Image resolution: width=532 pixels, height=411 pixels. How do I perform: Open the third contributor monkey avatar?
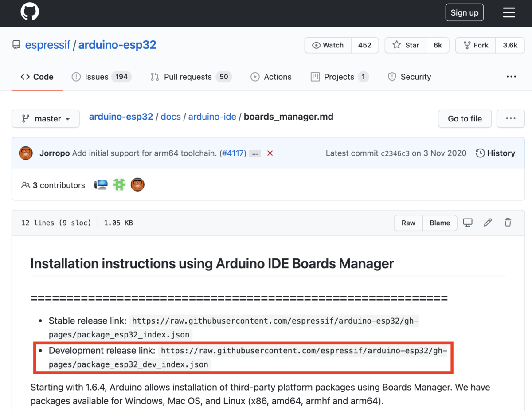tap(137, 184)
